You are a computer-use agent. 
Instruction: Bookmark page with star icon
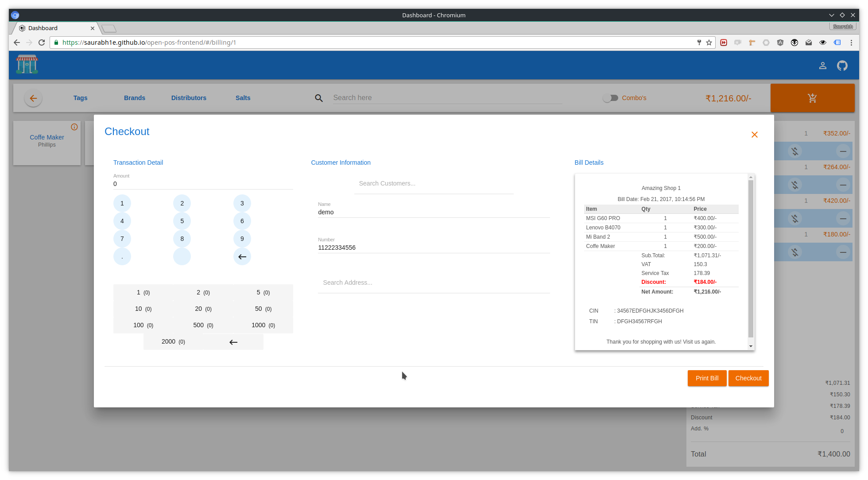tap(709, 43)
